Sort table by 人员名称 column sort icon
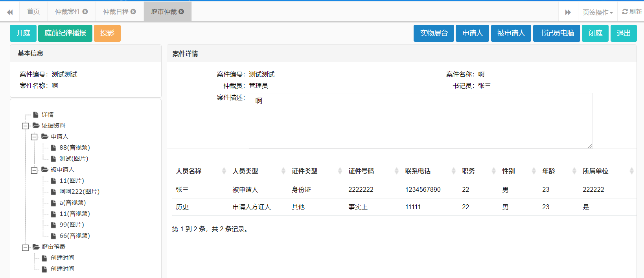The image size is (644, 278). [x=224, y=171]
